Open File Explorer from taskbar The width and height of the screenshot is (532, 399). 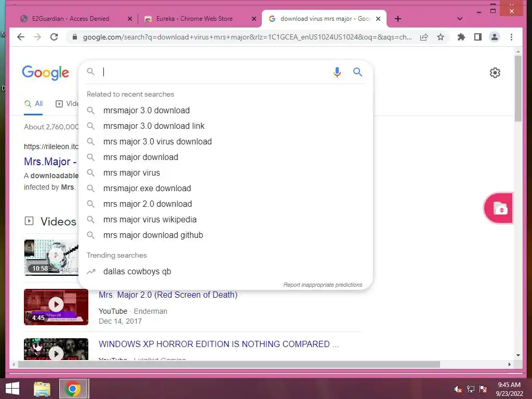(x=42, y=389)
